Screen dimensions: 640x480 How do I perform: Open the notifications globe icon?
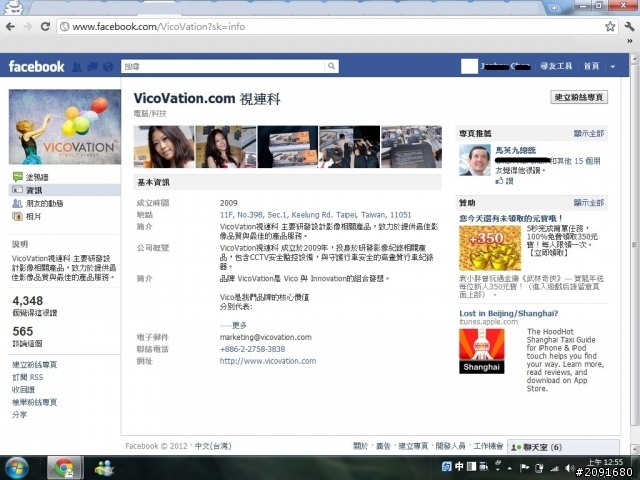point(108,67)
